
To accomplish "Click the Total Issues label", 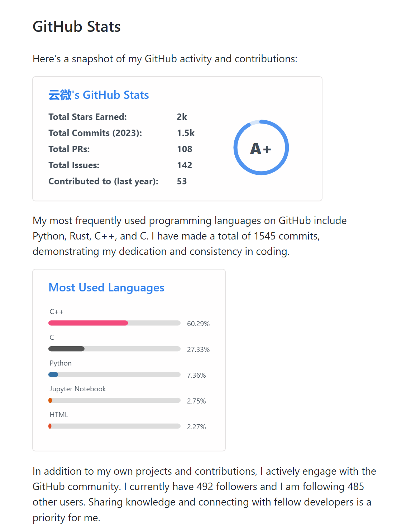I will pyautogui.click(x=74, y=165).
